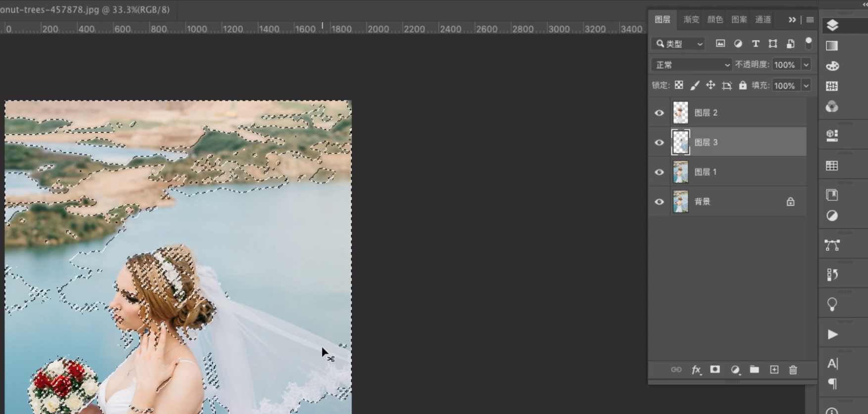Open Color palette panel icon in dock
The image size is (868, 414).
coord(832,66)
